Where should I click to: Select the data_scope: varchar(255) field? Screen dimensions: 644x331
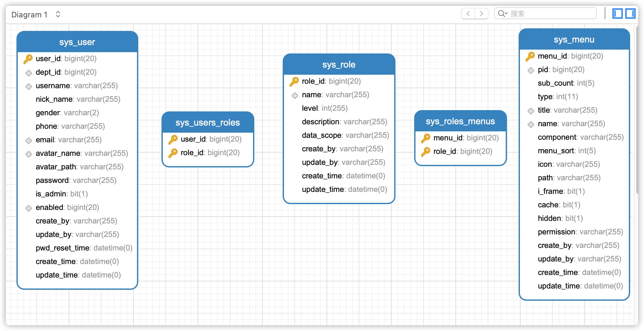point(346,135)
